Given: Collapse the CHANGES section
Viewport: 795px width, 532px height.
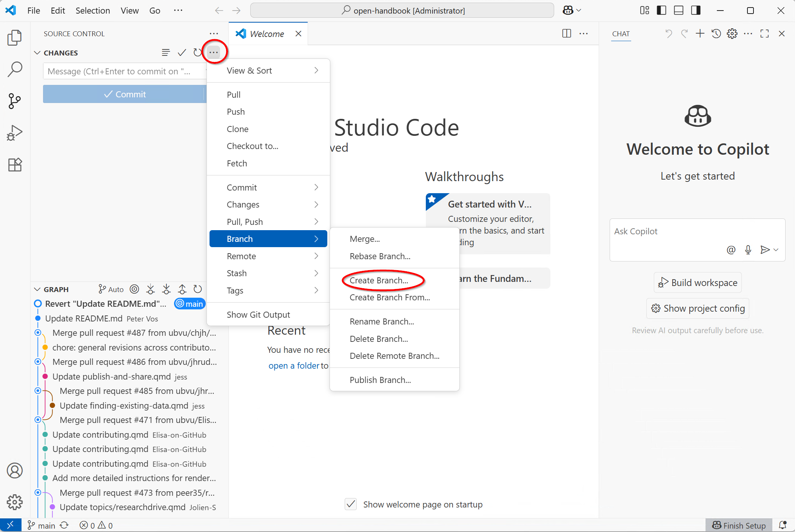Looking at the screenshot, I should (x=37, y=53).
